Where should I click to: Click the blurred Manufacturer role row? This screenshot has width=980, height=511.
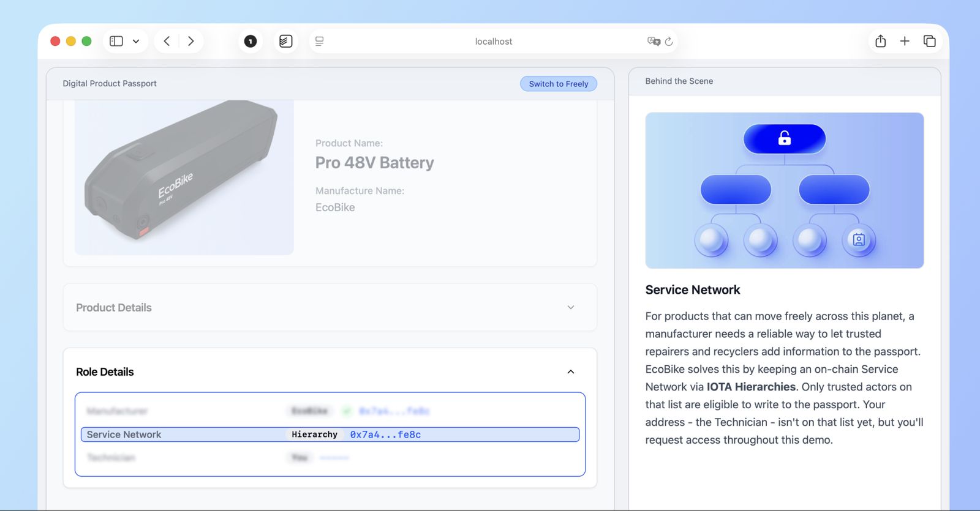[330, 411]
